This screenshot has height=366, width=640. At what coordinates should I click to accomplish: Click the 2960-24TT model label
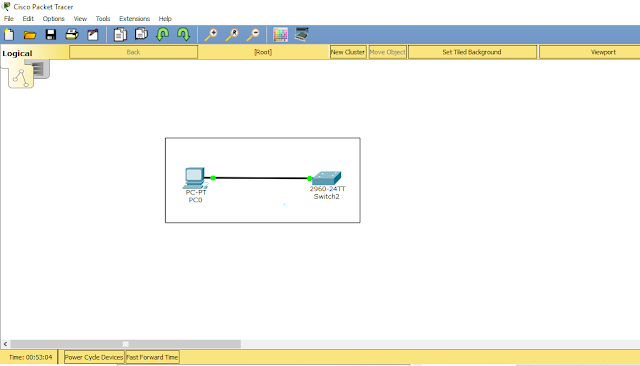[327, 189]
